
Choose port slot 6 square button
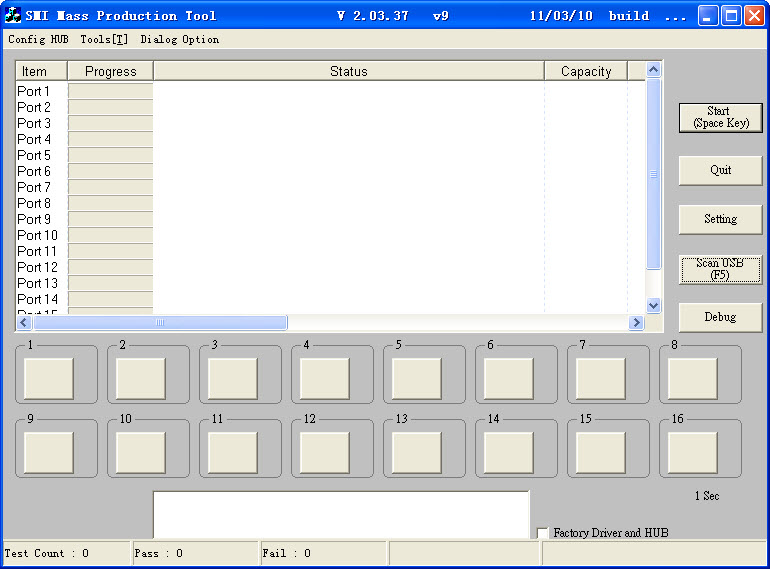[508, 379]
